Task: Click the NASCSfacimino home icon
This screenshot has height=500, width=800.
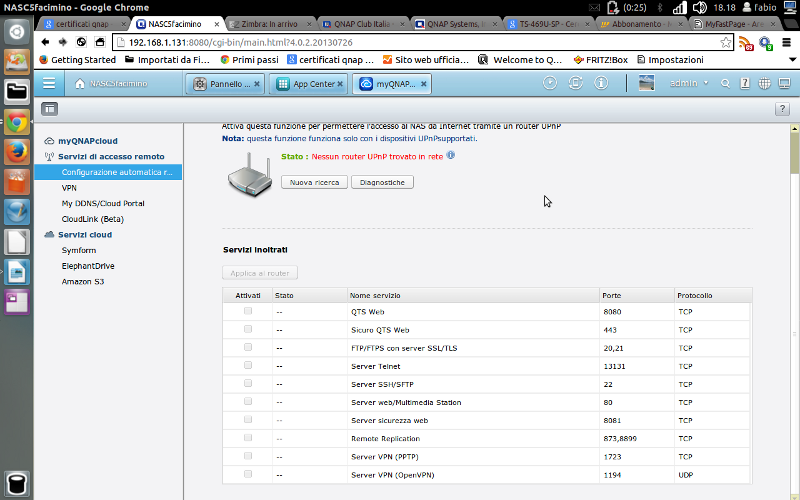Action: 80,83
